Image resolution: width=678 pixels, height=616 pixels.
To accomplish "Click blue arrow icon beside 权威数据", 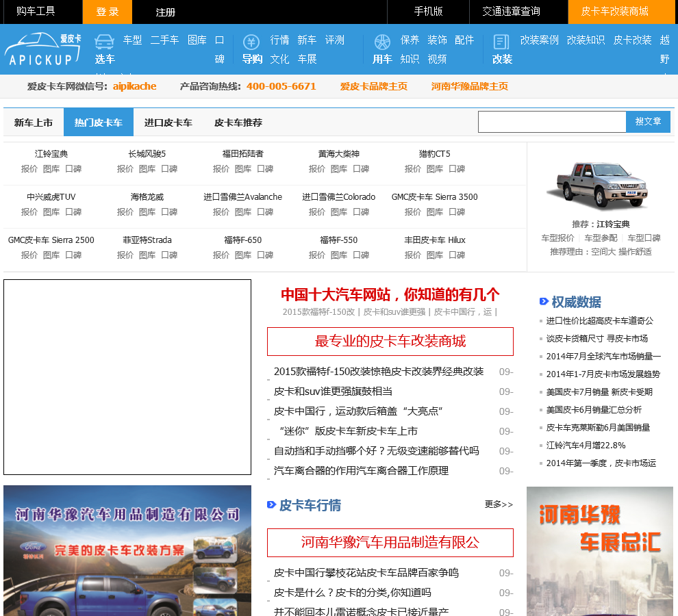I will [x=544, y=301].
